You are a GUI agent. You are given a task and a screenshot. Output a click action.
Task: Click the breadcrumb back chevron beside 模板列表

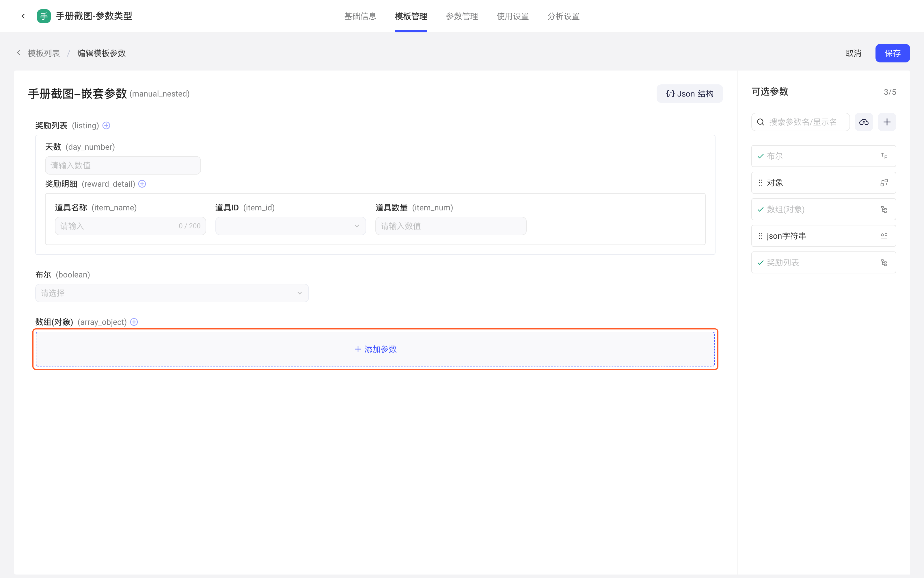pos(18,53)
